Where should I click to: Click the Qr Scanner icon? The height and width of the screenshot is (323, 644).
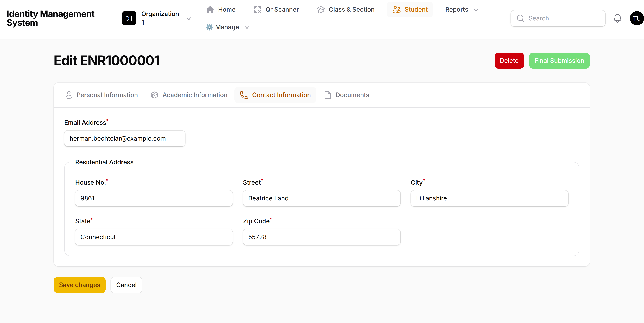[257, 10]
